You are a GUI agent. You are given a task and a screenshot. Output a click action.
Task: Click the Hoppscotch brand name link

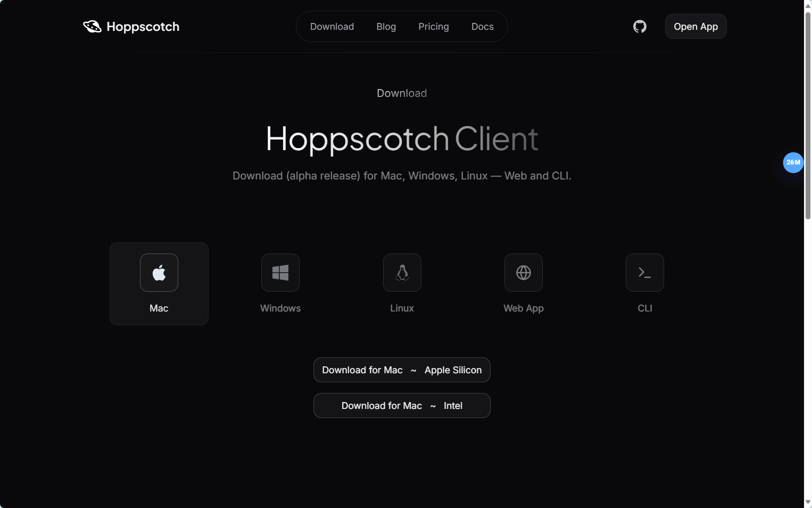(x=143, y=27)
